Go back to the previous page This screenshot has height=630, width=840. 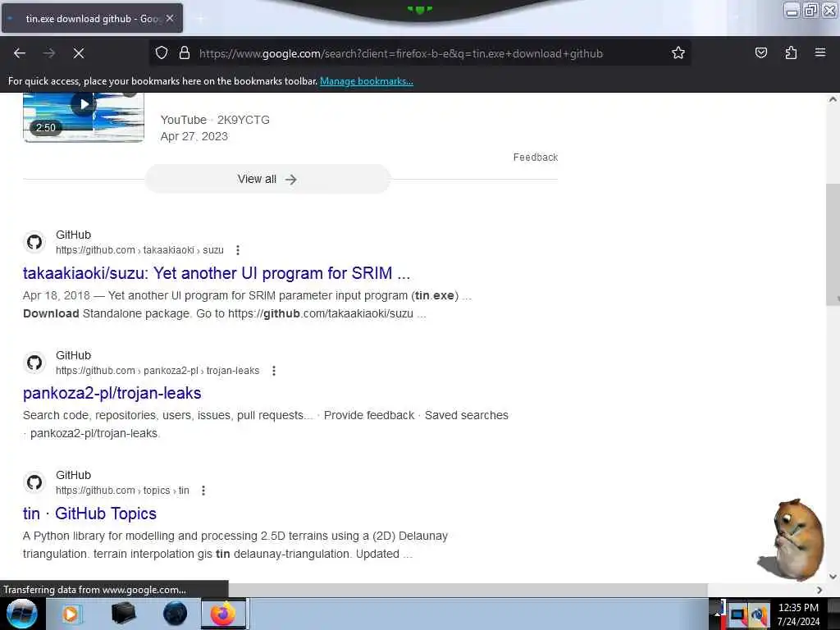(x=20, y=53)
